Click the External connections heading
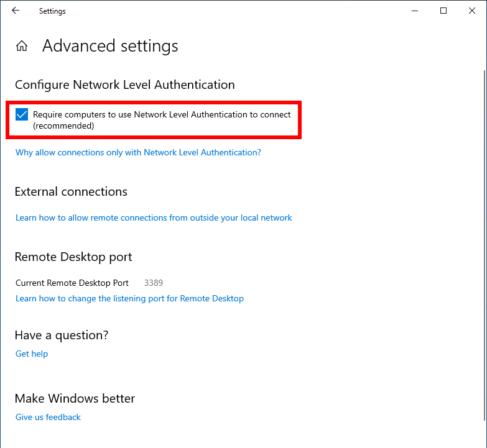Screen dimensions: 487x448 (x=71, y=192)
